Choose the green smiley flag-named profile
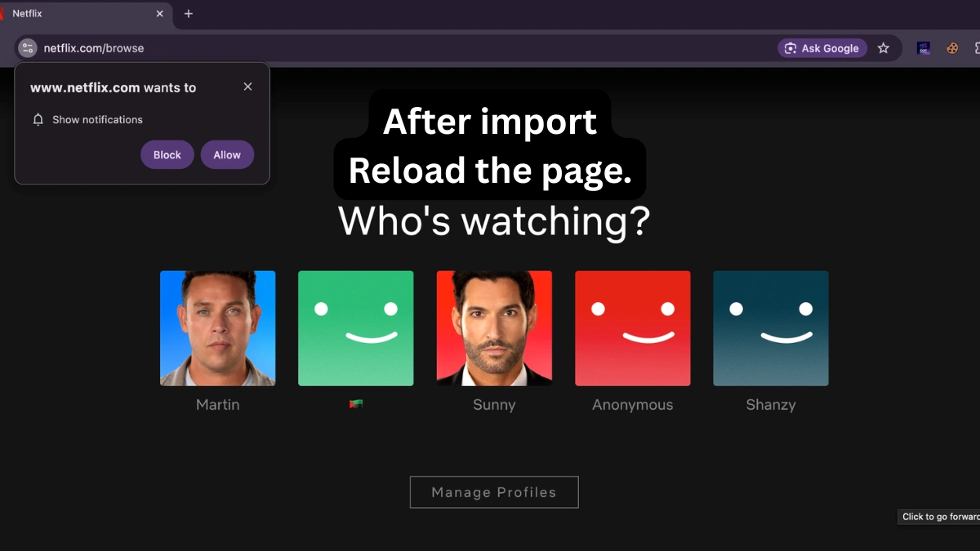980x551 pixels. (356, 328)
